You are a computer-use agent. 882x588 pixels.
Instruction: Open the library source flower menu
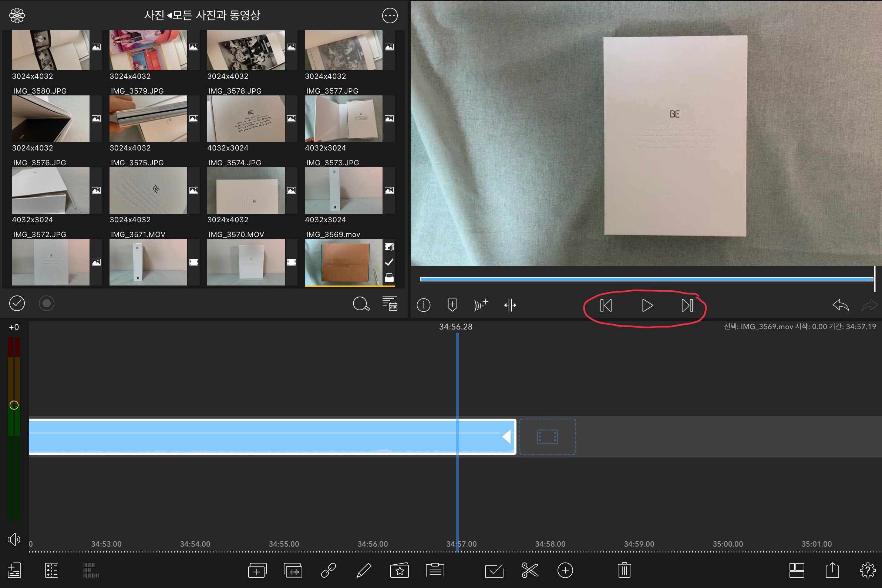tap(17, 16)
